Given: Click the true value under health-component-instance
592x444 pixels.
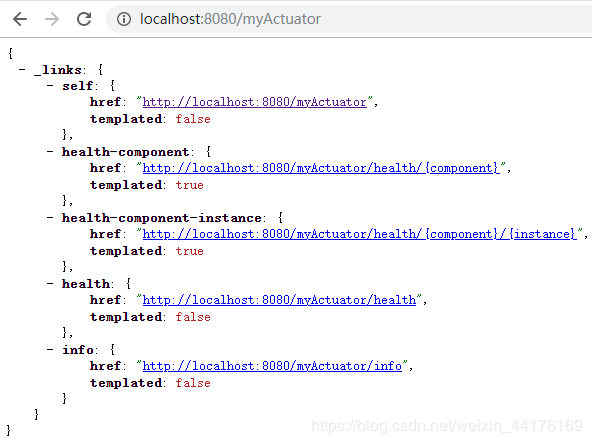Looking at the screenshot, I should click(x=190, y=251).
